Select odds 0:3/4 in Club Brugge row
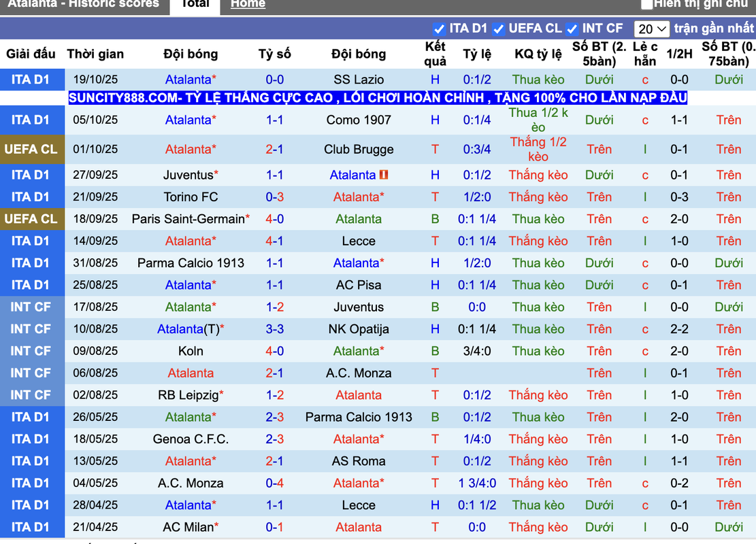The width and height of the screenshot is (756, 544). click(x=477, y=150)
